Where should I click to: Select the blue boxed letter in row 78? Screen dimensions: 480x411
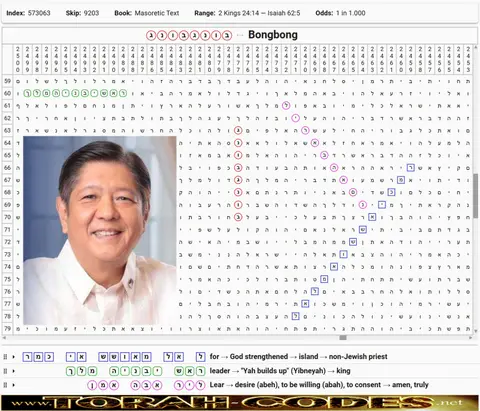tap(295, 316)
